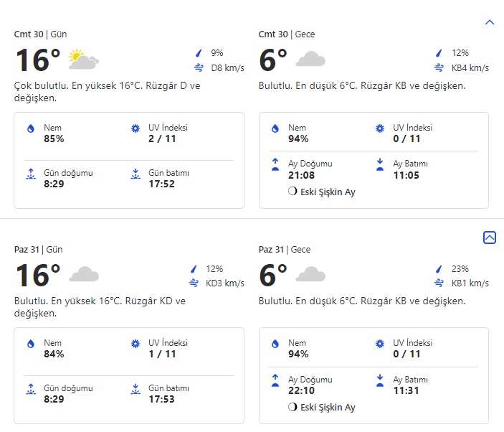Screen dimensions: 504x432
Task: Click the Gün doğumu sunrise icon for Cmt 30
Action: (x=31, y=174)
